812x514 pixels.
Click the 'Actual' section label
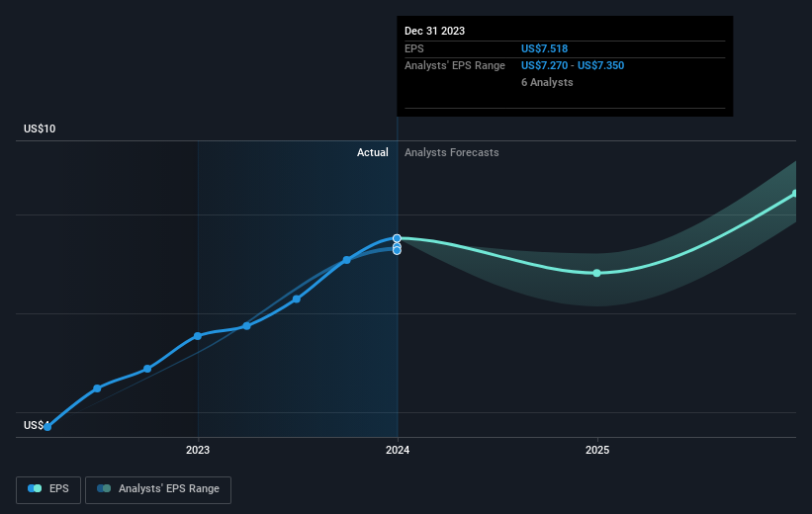[x=372, y=152]
